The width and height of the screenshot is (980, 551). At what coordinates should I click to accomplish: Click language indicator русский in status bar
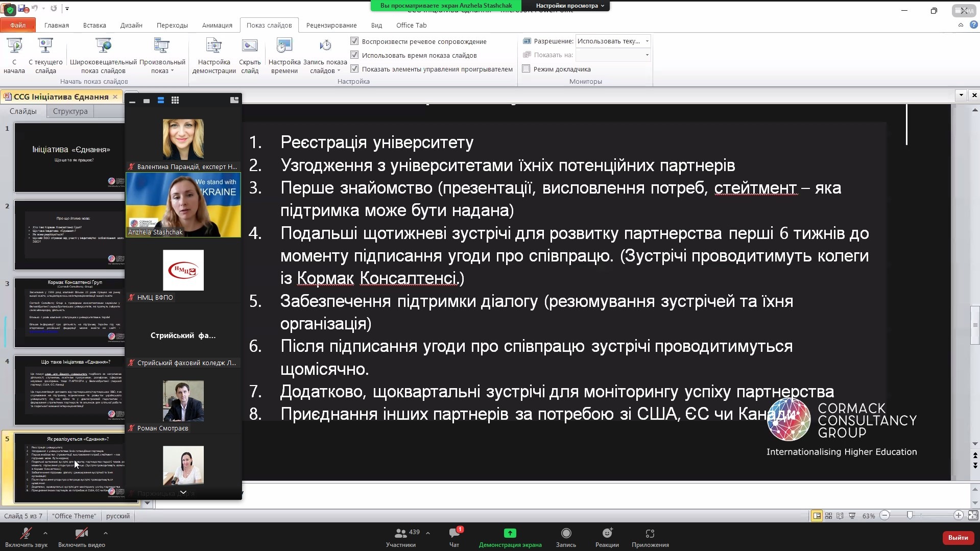pyautogui.click(x=118, y=516)
